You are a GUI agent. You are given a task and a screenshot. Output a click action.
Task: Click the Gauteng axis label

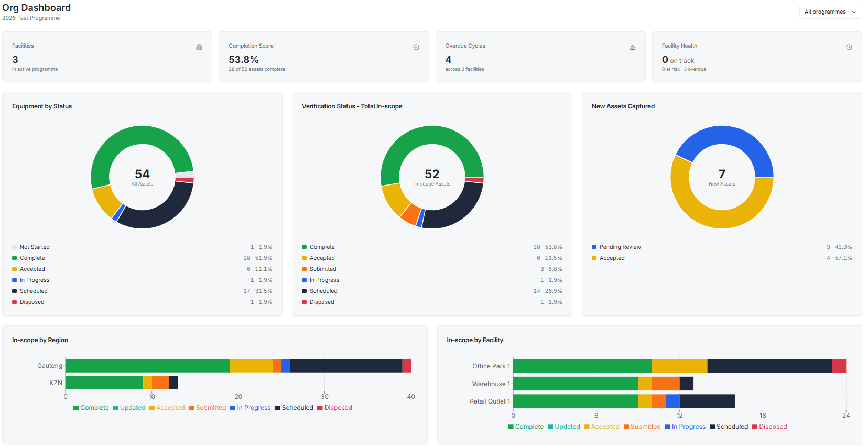tap(50, 366)
